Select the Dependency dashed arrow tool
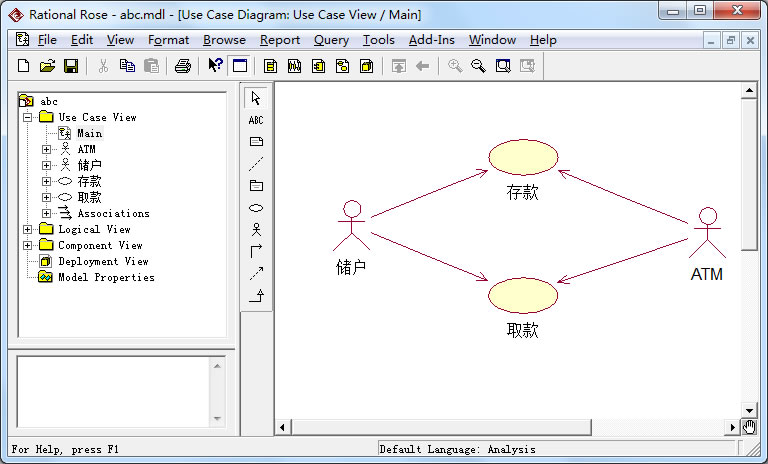The height and width of the screenshot is (464, 768). (x=256, y=273)
